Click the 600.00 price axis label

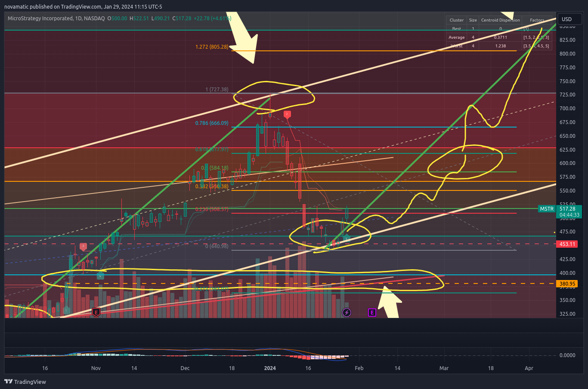coord(567,163)
